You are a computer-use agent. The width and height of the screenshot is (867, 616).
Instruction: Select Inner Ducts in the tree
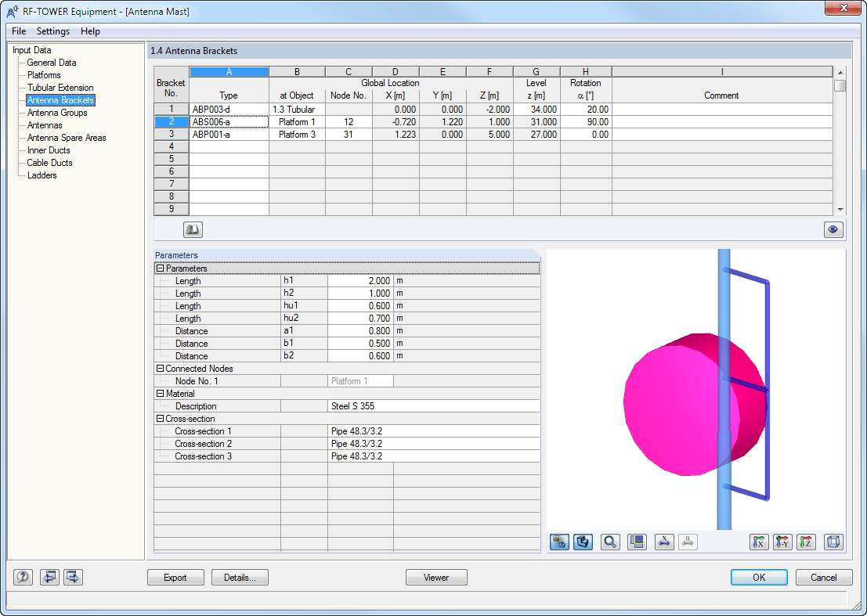(x=49, y=150)
